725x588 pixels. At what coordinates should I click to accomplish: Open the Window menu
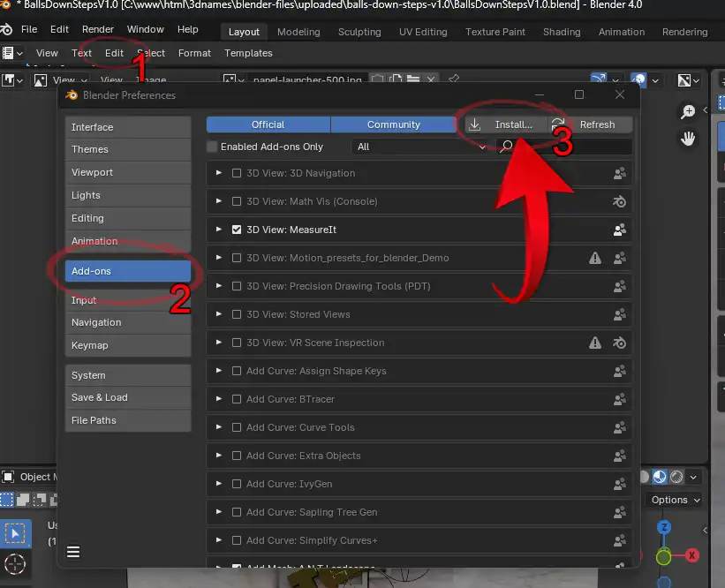pos(145,29)
